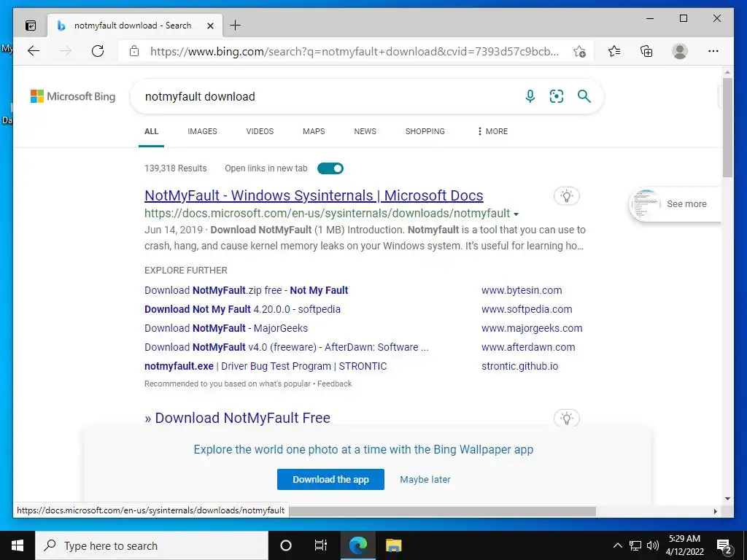Click lightbulb icon beside NotMyFault Sysinternals result

coord(566,195)
